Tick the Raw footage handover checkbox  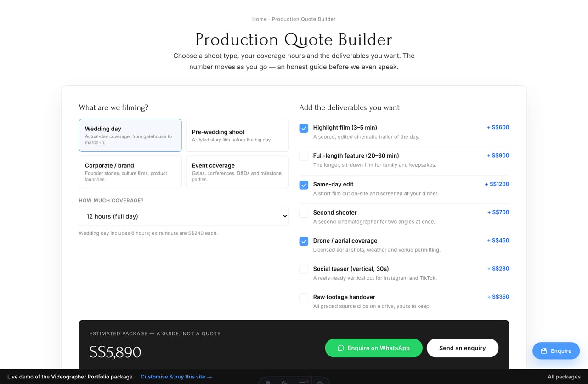304,298
